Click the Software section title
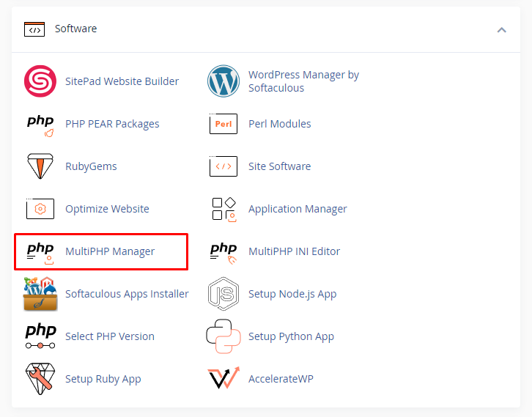This screenshot has width=532, height=417. point(75,29)
